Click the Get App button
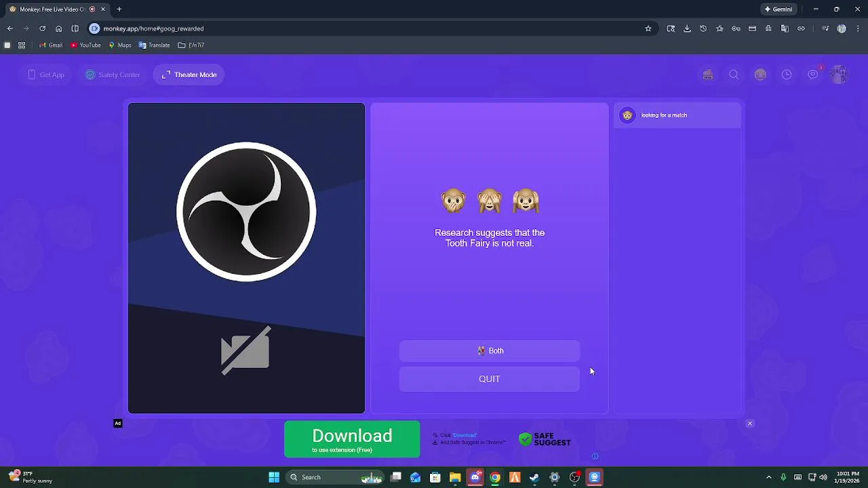 click(x=46, y=75)
